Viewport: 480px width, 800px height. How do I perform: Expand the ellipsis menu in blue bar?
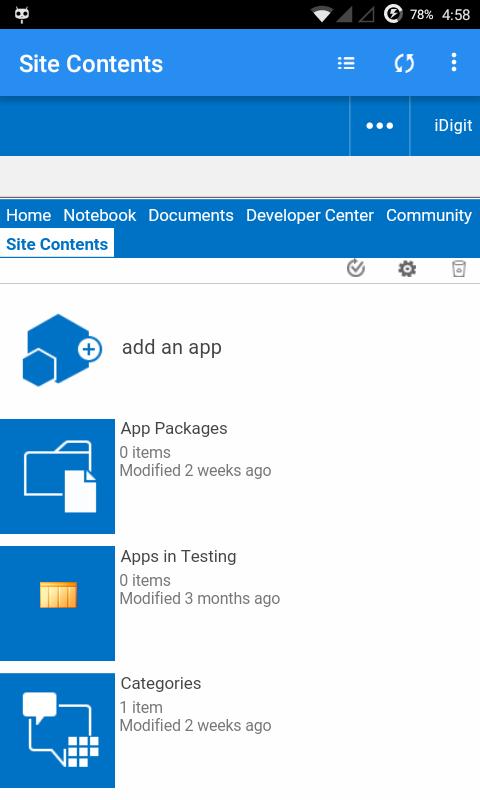[x=380, y=126]
